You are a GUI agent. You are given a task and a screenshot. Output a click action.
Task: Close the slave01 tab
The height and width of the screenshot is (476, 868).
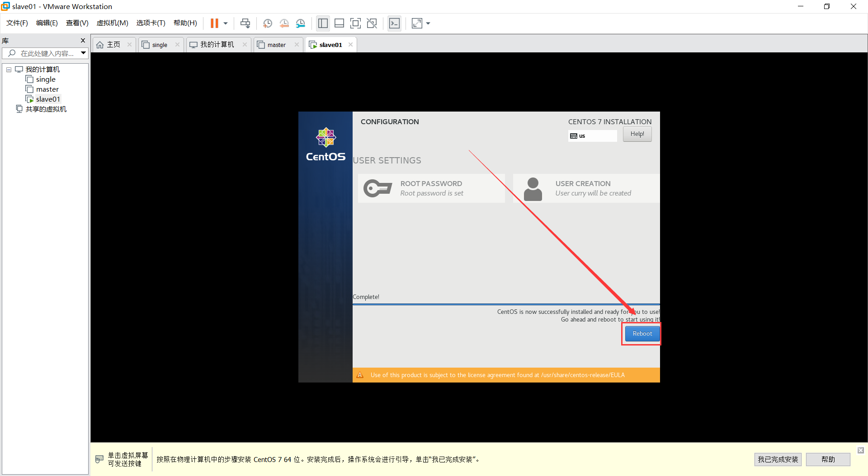click(351, 45)
